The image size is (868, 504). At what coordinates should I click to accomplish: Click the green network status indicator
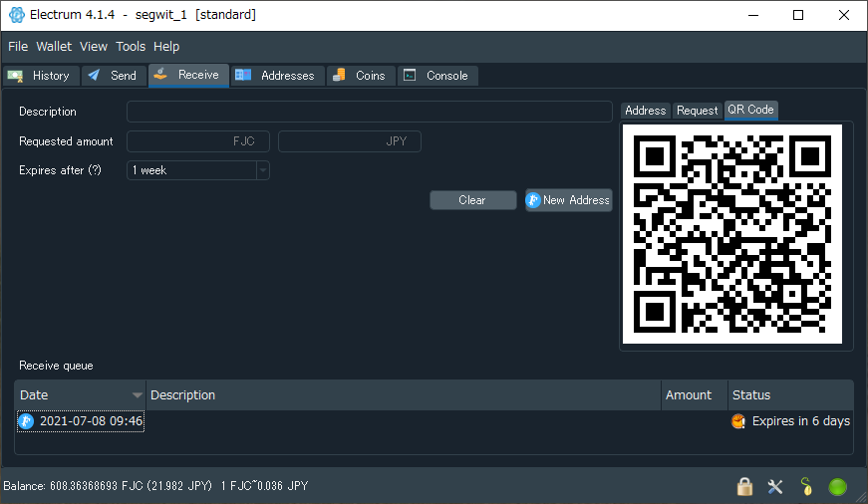point(837,487)
